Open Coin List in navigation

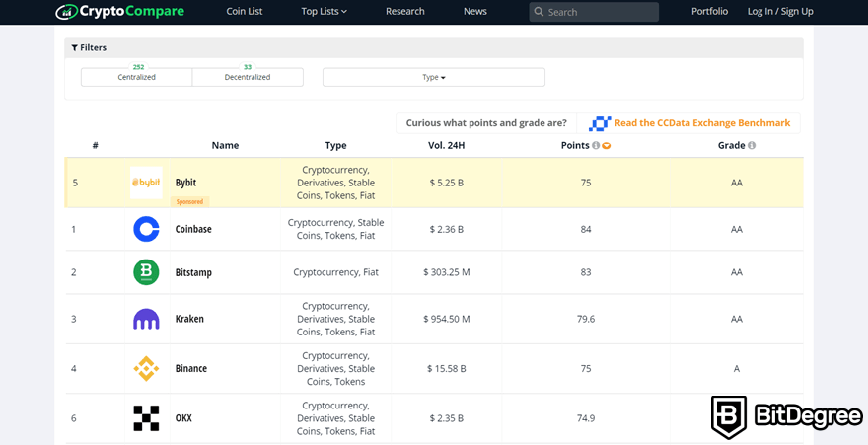point(245,11)
